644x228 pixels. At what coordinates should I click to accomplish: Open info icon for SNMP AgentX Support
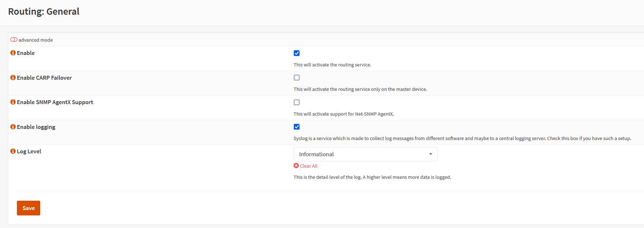point(13,102)
